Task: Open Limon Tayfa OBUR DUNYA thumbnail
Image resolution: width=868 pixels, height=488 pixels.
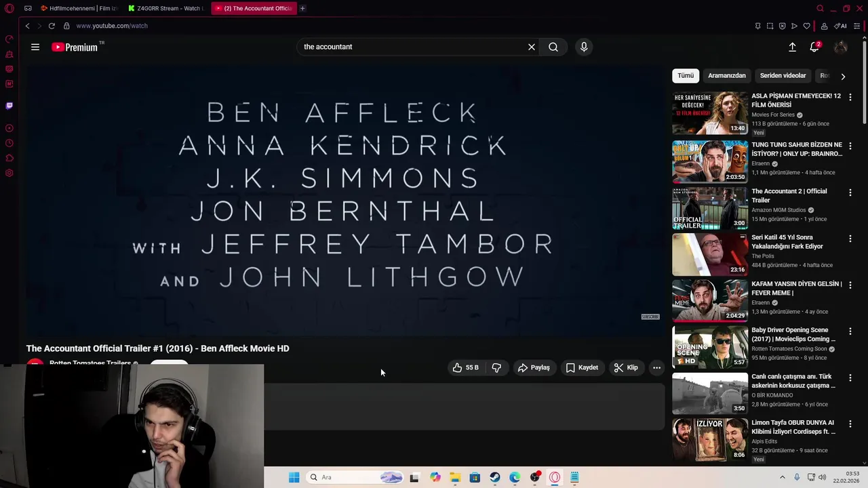Action: point(710,439)
